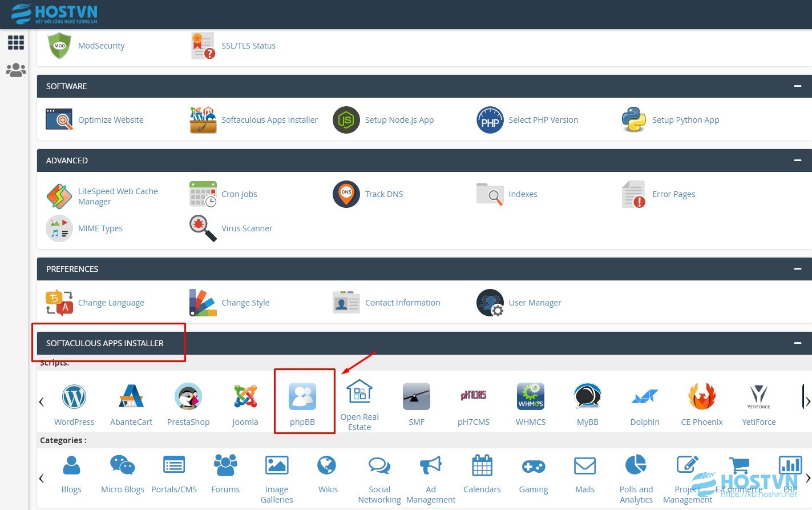This screenshot has height=510, width=812.
Task: Open Setup Node.js App icon
Action: point(346,120)
